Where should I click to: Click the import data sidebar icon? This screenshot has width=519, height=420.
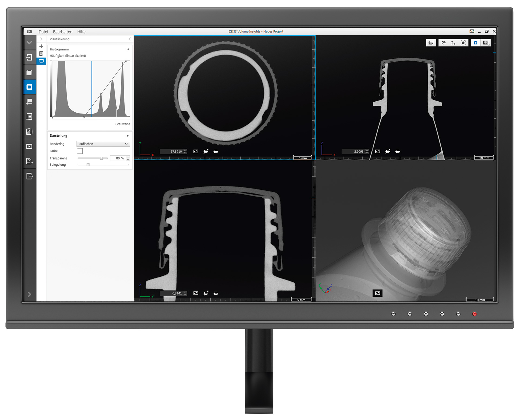point(29,57)
